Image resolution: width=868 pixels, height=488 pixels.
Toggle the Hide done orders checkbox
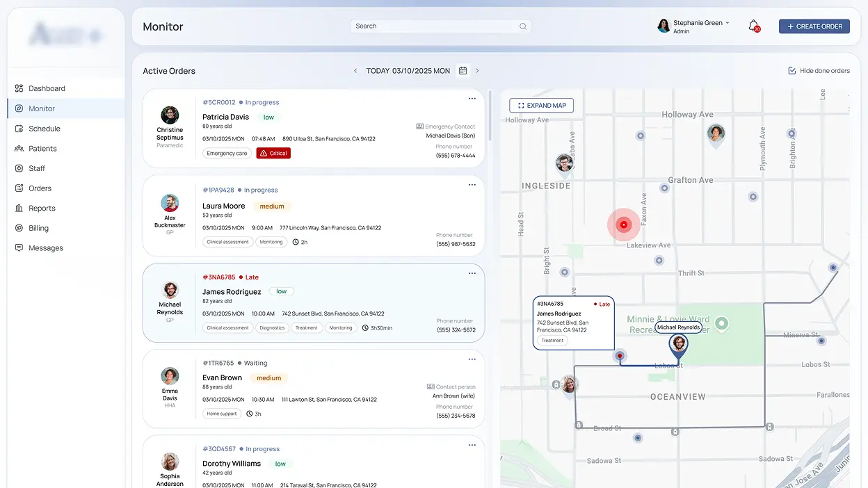click(x=791, y=71)
